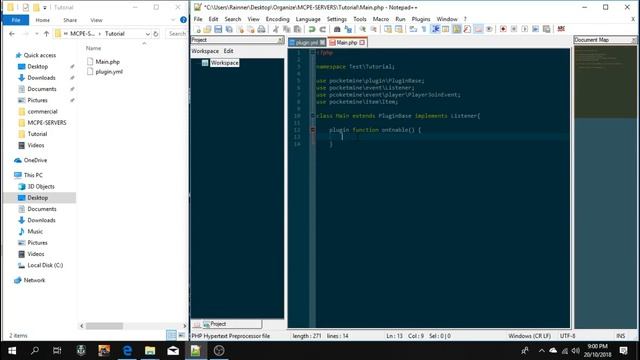Toggle Folder as Workspace toolbar icon

tap(478, 29)
